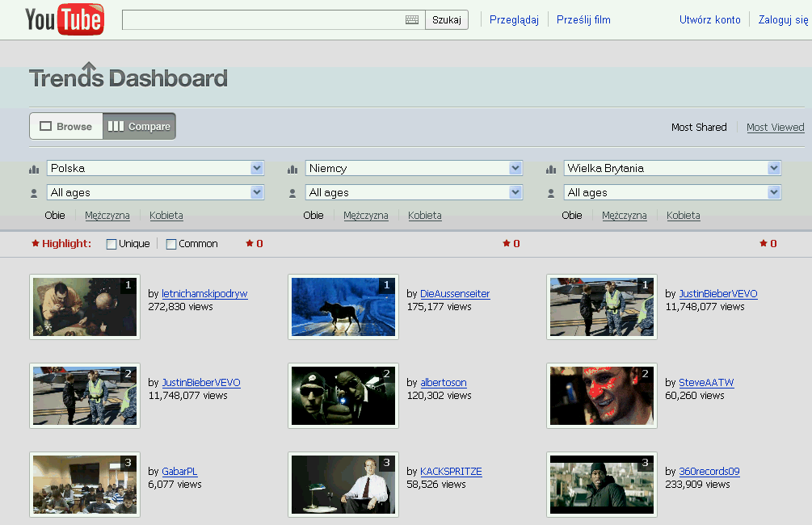Visit the GabarPL channel link

[x=179, y=472]
